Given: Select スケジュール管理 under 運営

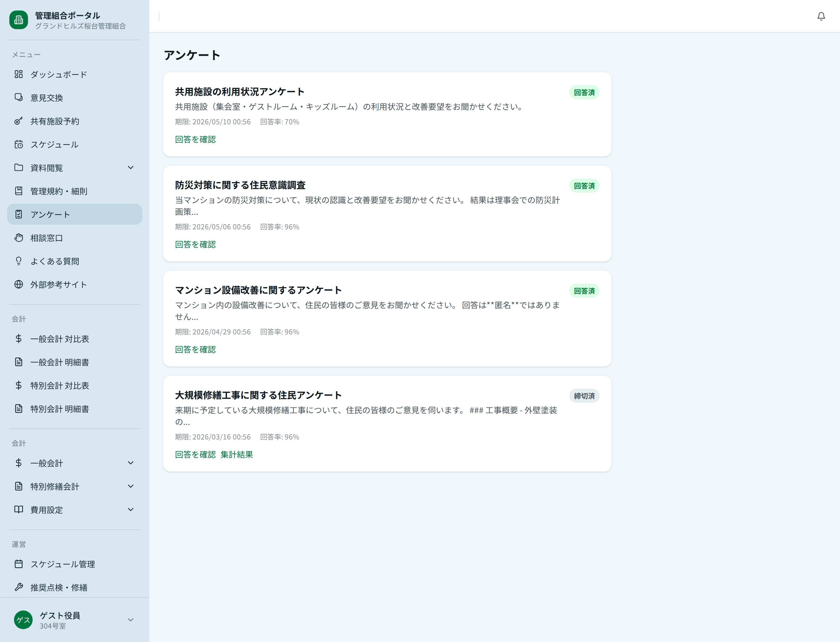Looking at the screenshot, I should click(63, 564).
